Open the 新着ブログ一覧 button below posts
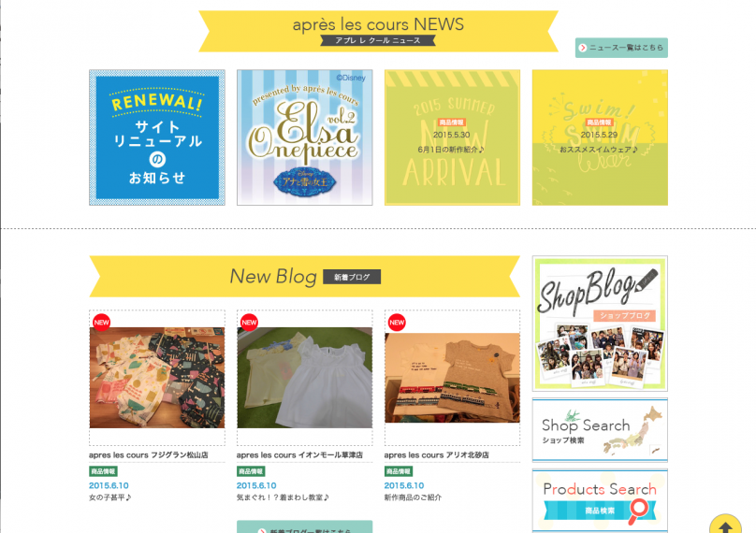 pyautogui.click(x=305, y=526)
